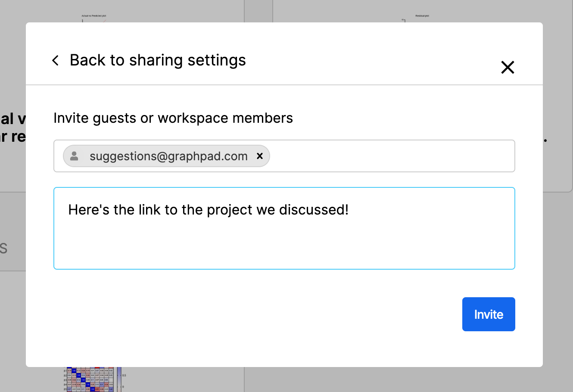Click the back chevron arrow in dialog header

click(55, 60)
